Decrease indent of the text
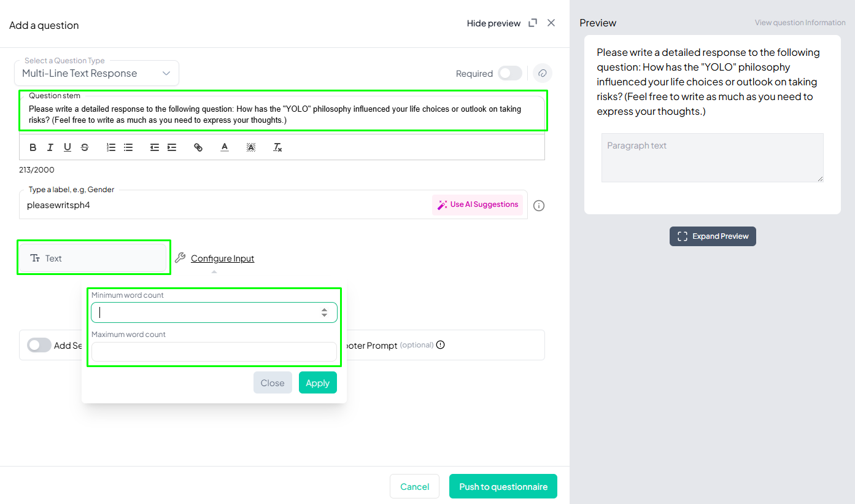The image size is (855, 504). tap(155, 147)
